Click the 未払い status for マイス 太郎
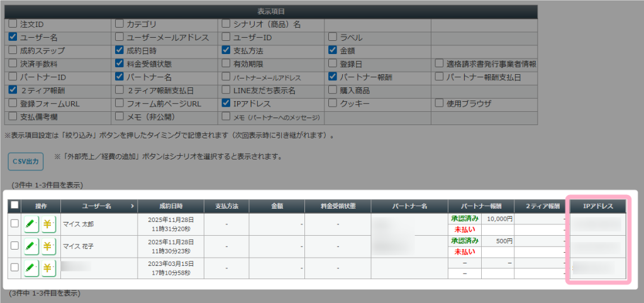This screenshot has width=644, height=303. coord(465,229)
